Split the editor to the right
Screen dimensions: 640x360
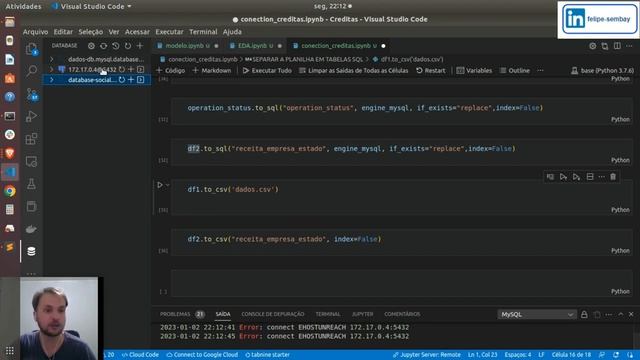[617, 46]
